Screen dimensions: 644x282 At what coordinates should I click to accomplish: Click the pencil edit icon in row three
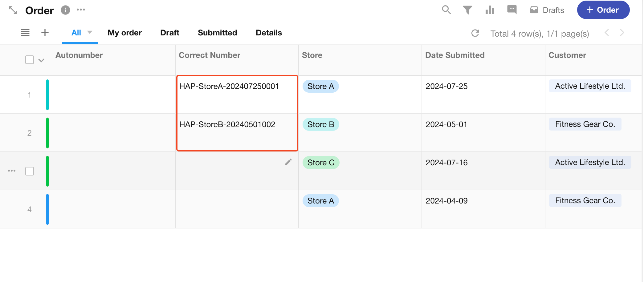coord(288,162)
